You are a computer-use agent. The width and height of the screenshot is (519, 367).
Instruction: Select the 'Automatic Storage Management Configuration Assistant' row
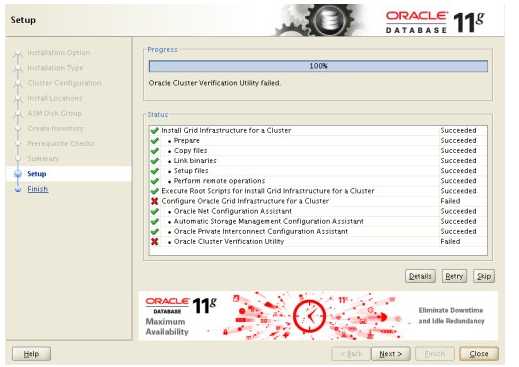tap(318, 221)
